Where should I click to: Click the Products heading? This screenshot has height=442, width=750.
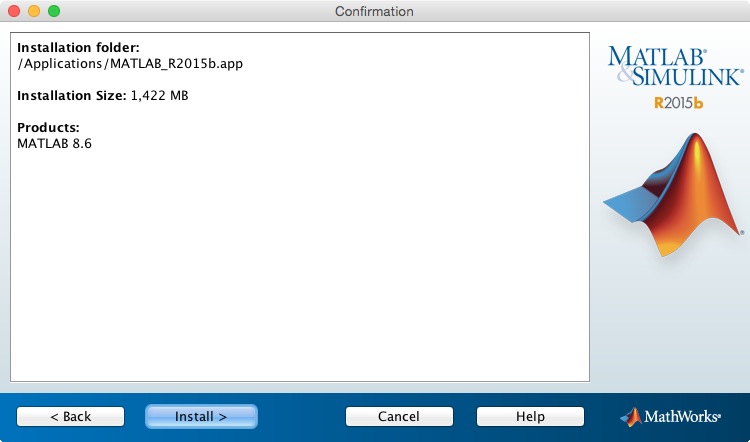tap(48, 128)
